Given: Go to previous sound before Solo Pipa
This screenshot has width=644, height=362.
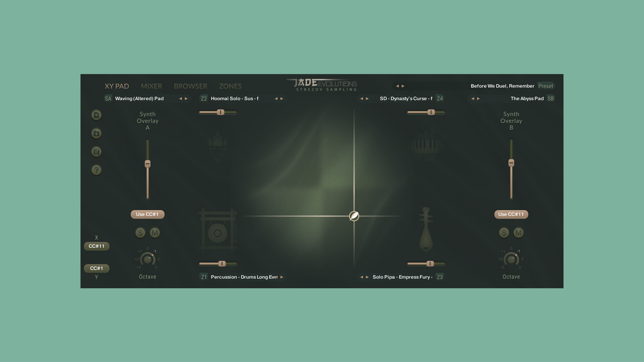Looking at the screenshot, I should click(x=362, y=277).
